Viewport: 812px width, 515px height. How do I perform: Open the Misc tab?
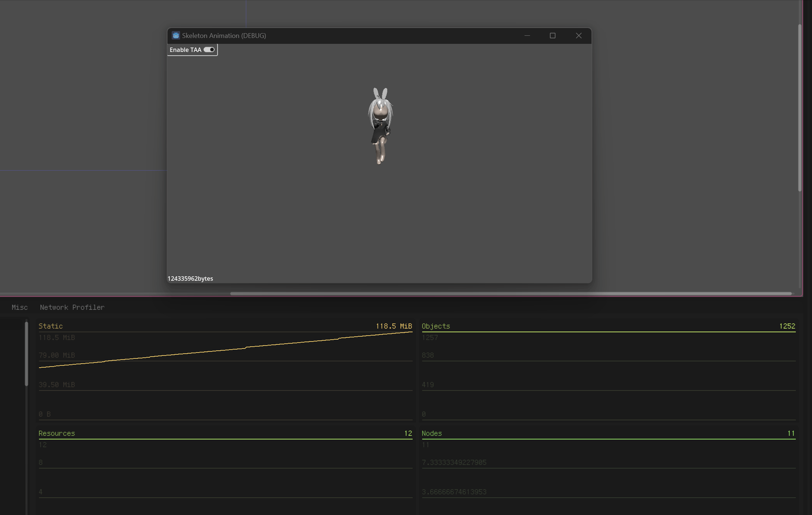pos(20,307)
